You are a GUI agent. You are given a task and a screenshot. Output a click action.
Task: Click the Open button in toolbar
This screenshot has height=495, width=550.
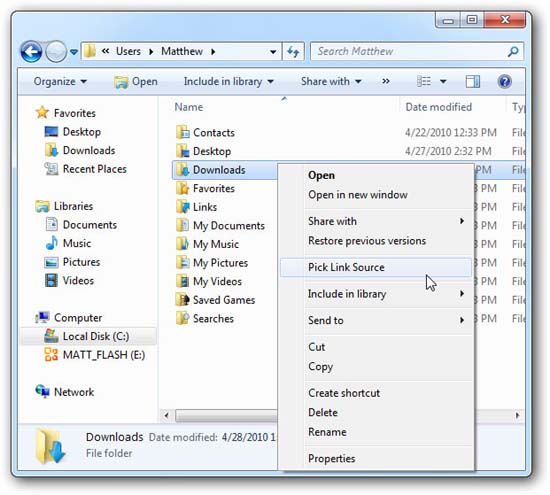pos(136,82)
